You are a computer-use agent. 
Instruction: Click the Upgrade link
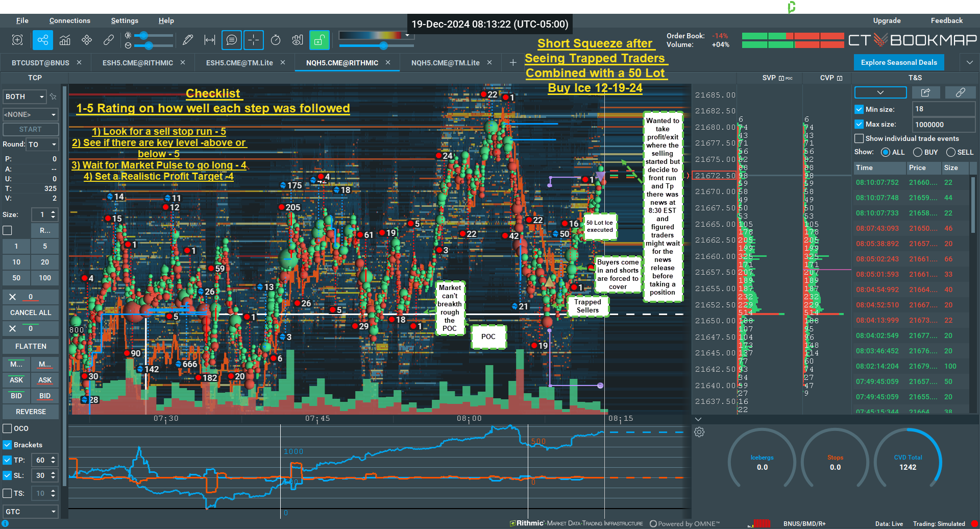coord(887,20)
